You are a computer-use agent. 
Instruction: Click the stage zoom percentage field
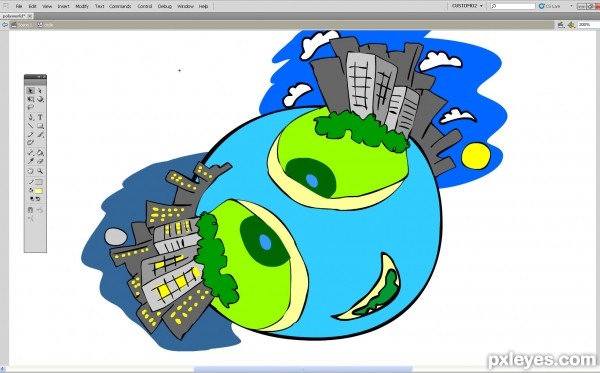click(588, 24)
